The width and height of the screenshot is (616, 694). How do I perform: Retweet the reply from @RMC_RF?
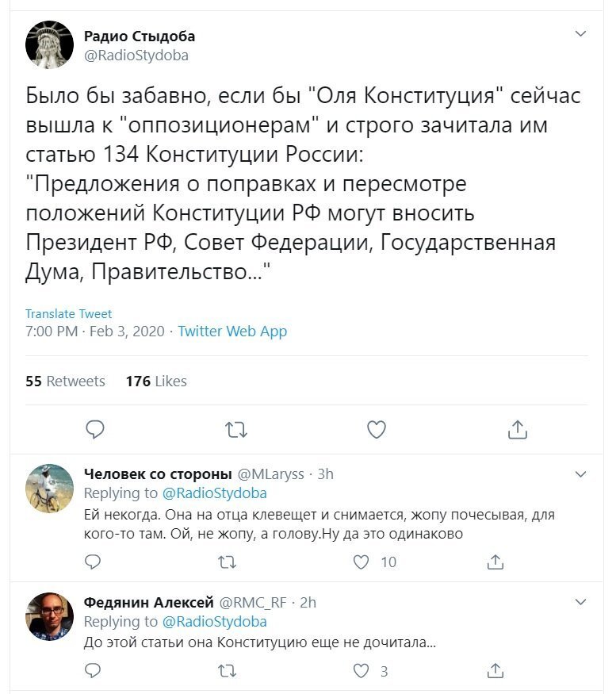(228, 672)
